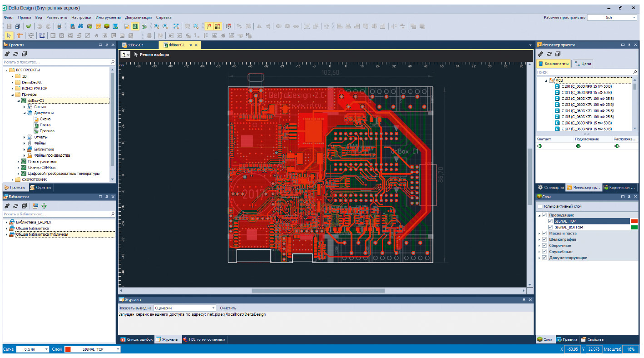Expand the DemoDevKit folder
Screen dimensions: 644x358
tap(13, 82)
